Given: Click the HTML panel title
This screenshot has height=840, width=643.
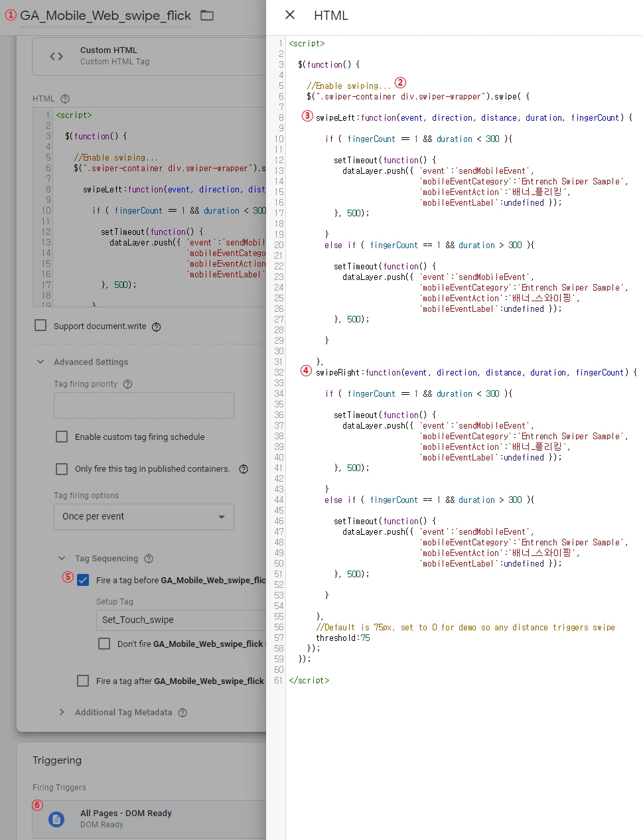Looking at the screenshot, I should pos(331,15).
